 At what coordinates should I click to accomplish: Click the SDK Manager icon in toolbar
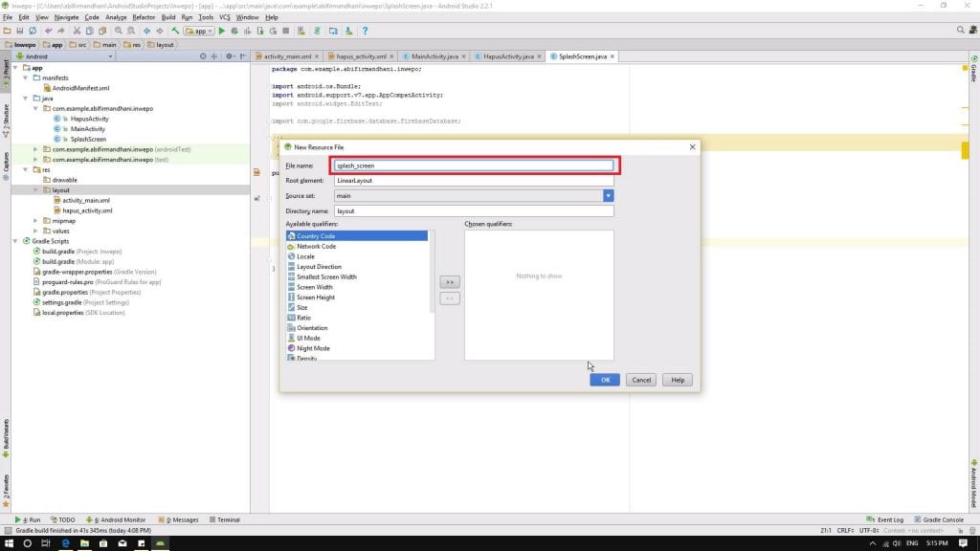pyautogui.click(x=349, y=30)
